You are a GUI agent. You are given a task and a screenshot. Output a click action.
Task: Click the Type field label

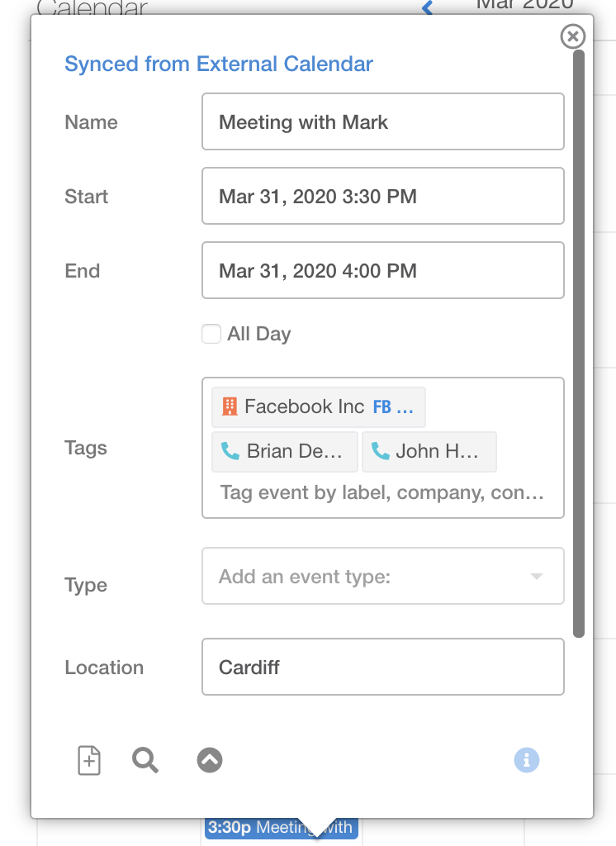(86, 585)
